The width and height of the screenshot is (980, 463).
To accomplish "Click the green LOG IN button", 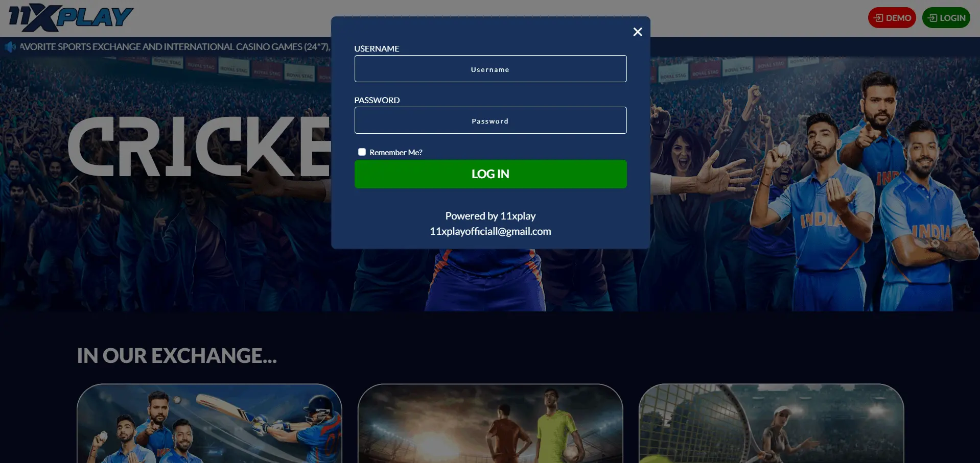I will point(490,174).
